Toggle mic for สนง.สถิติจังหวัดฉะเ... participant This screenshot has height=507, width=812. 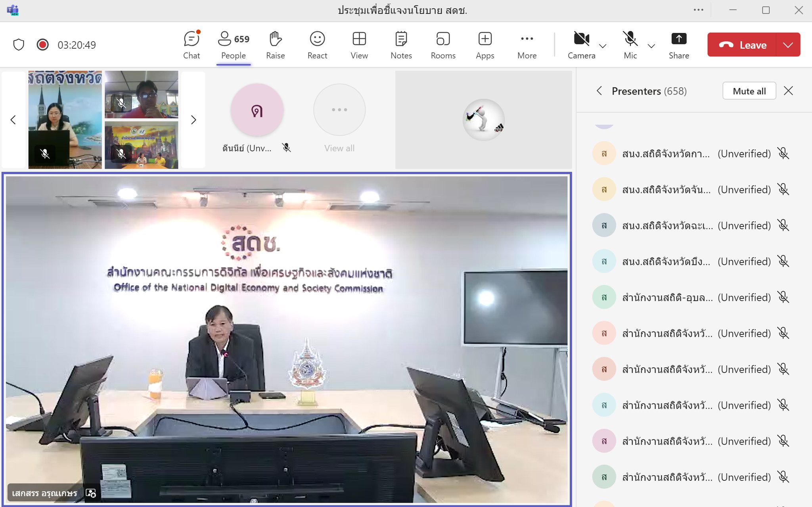point(783,225)
